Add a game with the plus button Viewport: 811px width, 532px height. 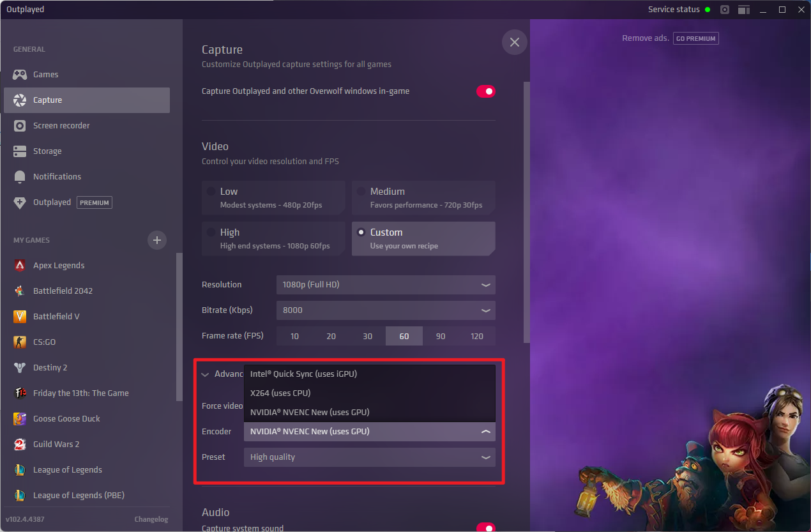point(157,240)
